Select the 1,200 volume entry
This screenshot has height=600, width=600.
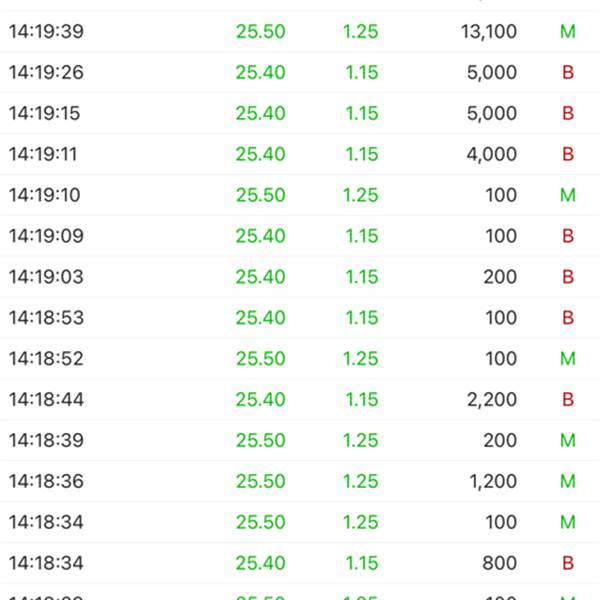coord(493,482)
